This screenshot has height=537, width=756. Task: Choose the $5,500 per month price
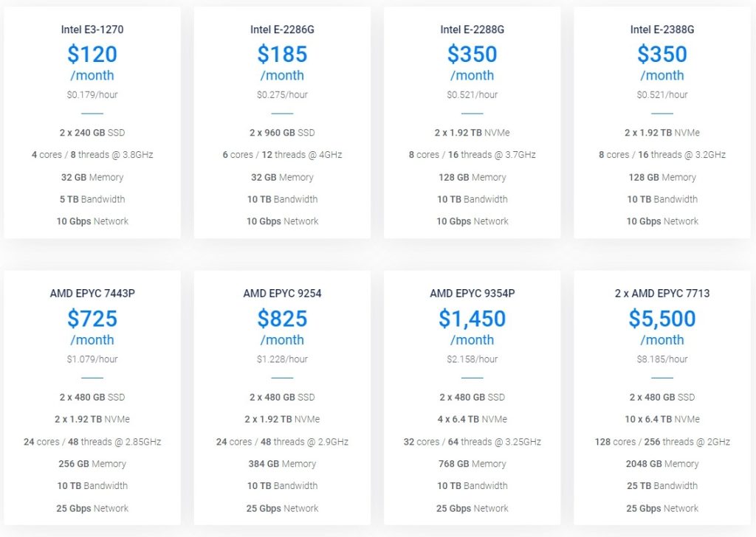[662, 319]
